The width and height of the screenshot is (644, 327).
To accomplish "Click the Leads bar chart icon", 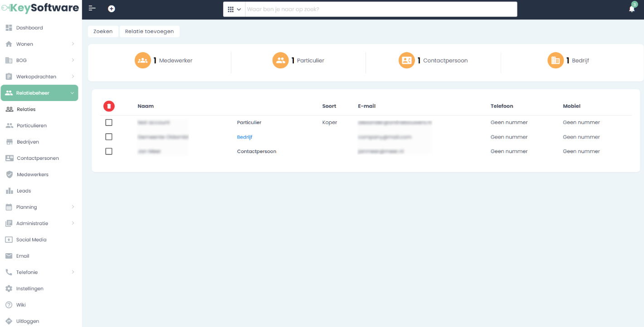I will tap(9, 191).
